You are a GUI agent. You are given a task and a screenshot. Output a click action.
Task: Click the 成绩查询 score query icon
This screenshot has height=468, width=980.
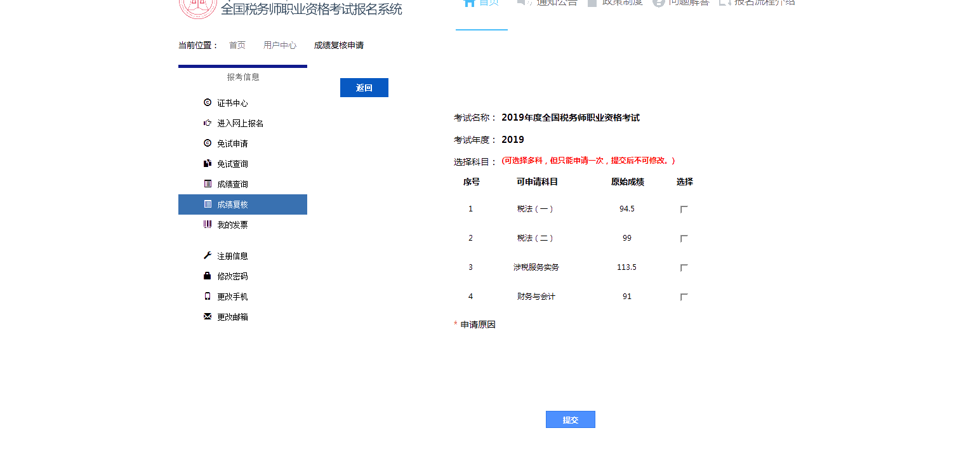(x=207, y=184)
